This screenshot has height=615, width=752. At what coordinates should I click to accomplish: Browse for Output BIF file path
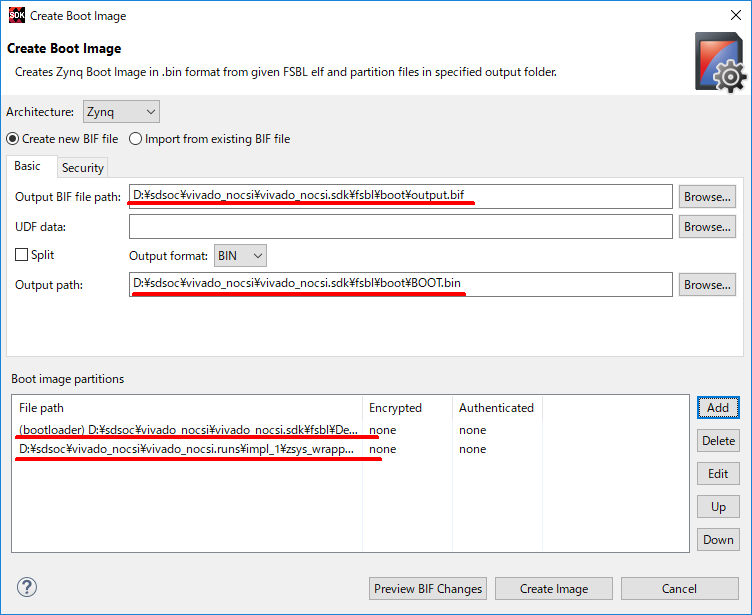(707, 197)
